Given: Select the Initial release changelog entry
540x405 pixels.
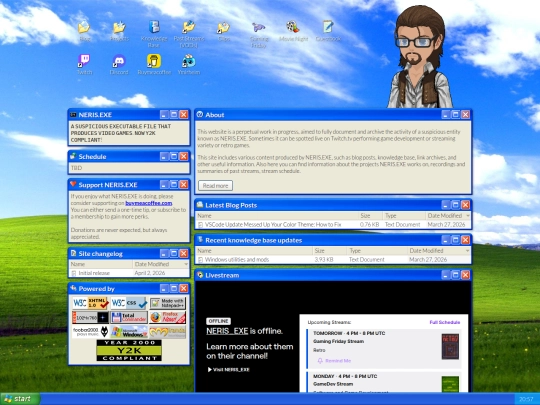Looking at the screenshot, I should pos(129,273).
